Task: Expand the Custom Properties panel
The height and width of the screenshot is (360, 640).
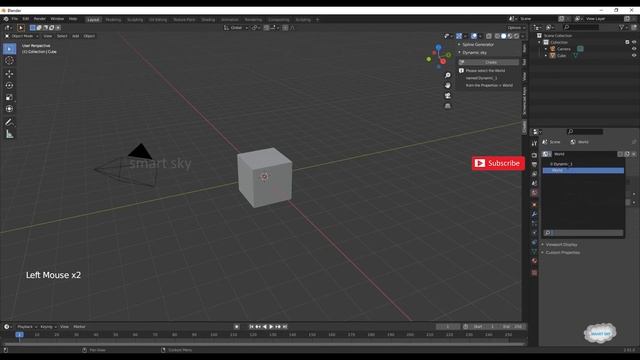Action: pos(562,253)
